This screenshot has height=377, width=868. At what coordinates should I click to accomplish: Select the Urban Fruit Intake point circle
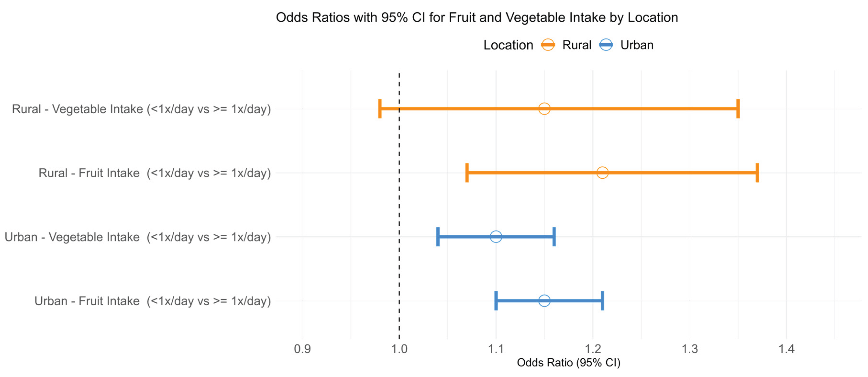point(544,301)
